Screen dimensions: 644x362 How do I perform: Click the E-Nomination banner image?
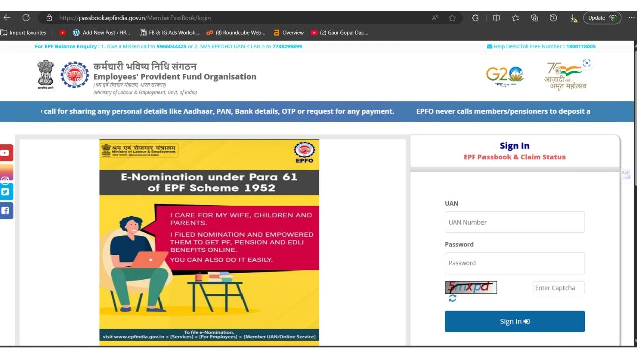click(209, 242)
